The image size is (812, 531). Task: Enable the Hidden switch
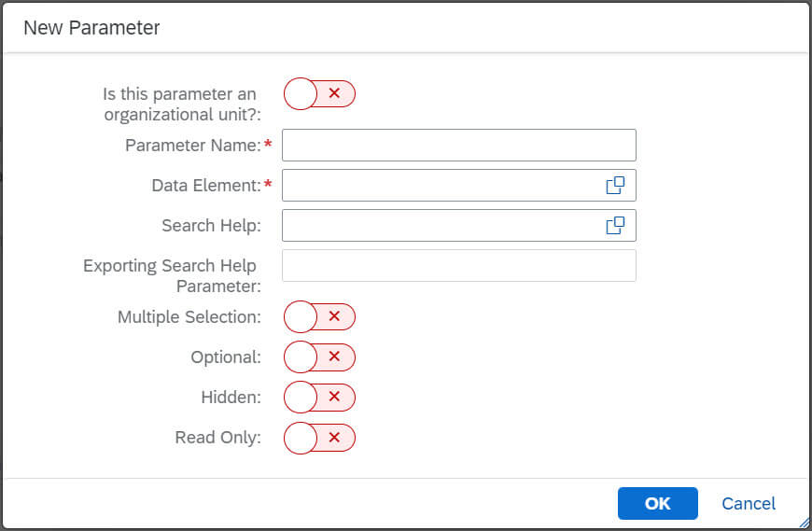click(319, 397)
